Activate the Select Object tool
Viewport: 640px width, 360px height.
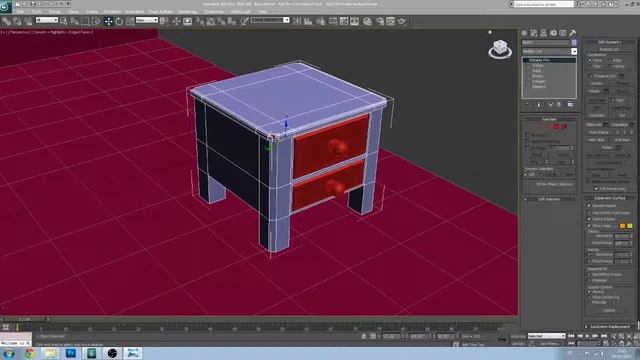[64, 21]
